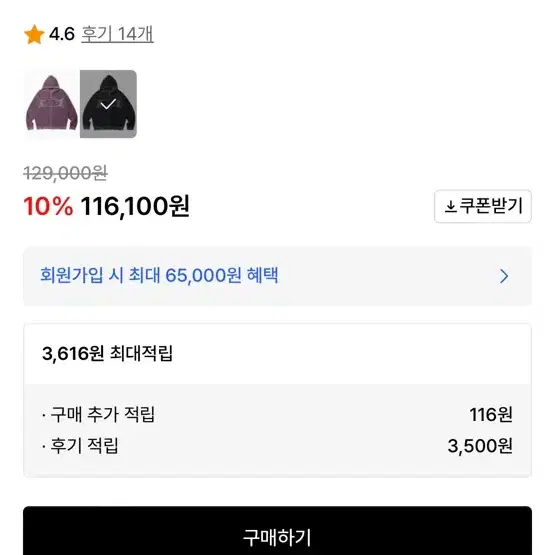The height and width of the screenshot is (555, 555).
Task: Click the 3,616원 최대적립 header
Action: pyautogui.click(x=107, y=353)
